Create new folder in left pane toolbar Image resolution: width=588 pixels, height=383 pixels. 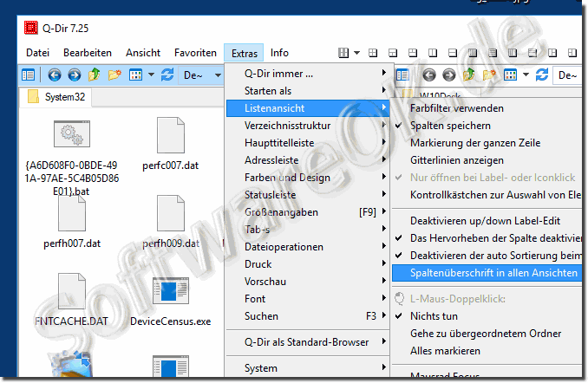coord(114,75)
